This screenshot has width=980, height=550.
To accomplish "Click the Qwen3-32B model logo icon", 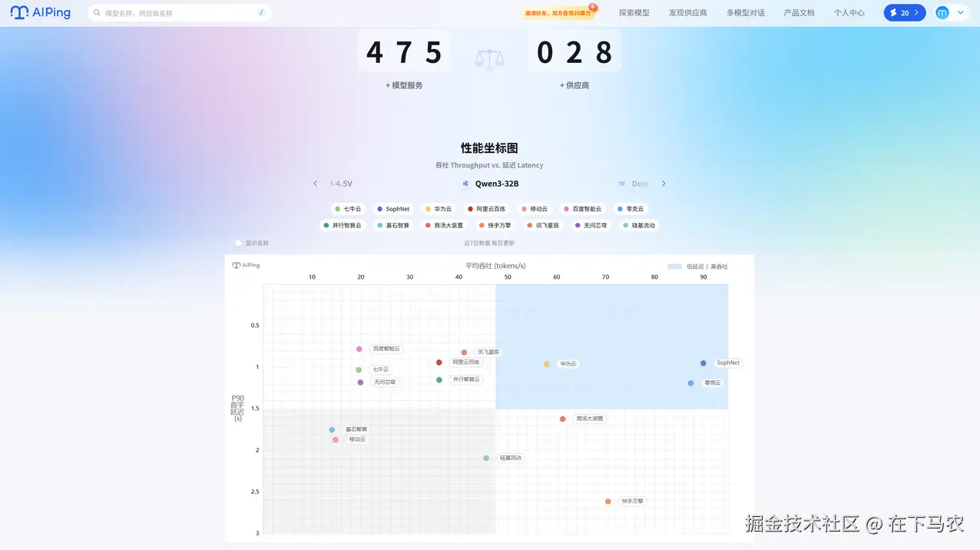I will click(465, 184).
